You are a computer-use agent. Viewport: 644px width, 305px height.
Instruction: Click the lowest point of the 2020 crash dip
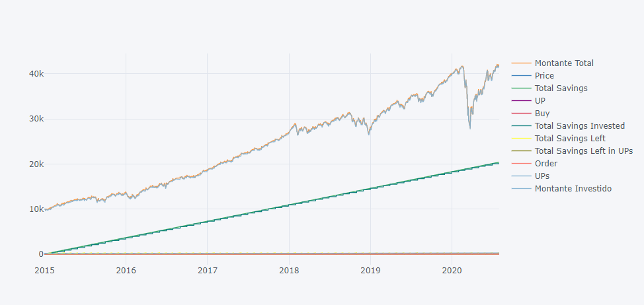pyautogui.click(x=470, y=128)
